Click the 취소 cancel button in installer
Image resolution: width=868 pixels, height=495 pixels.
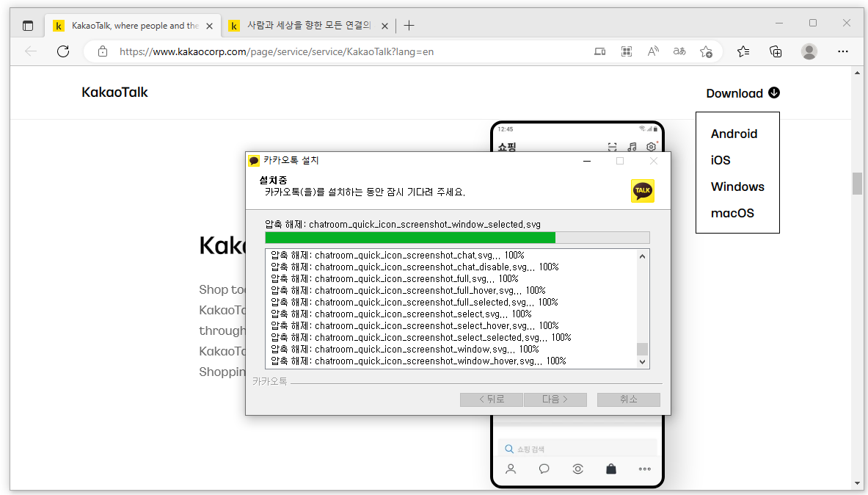(x=628, y=399)
